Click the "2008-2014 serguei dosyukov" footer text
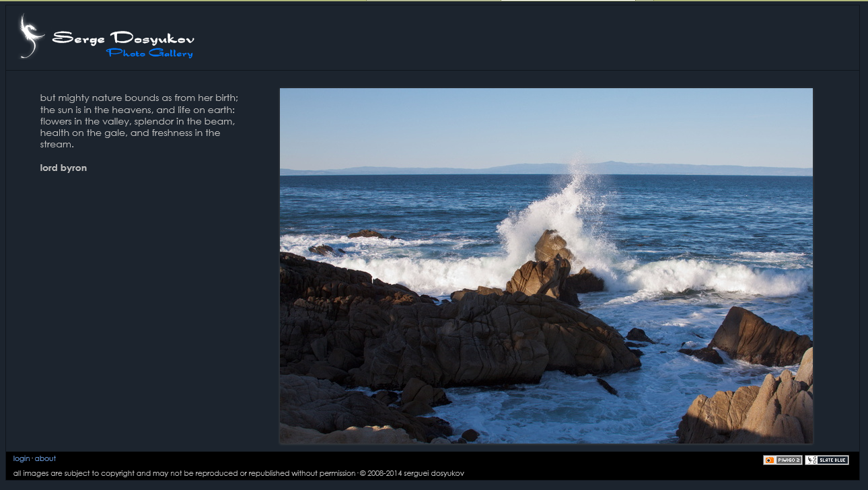The width and height of the screenshot is (868, 490). pos(415,473)
